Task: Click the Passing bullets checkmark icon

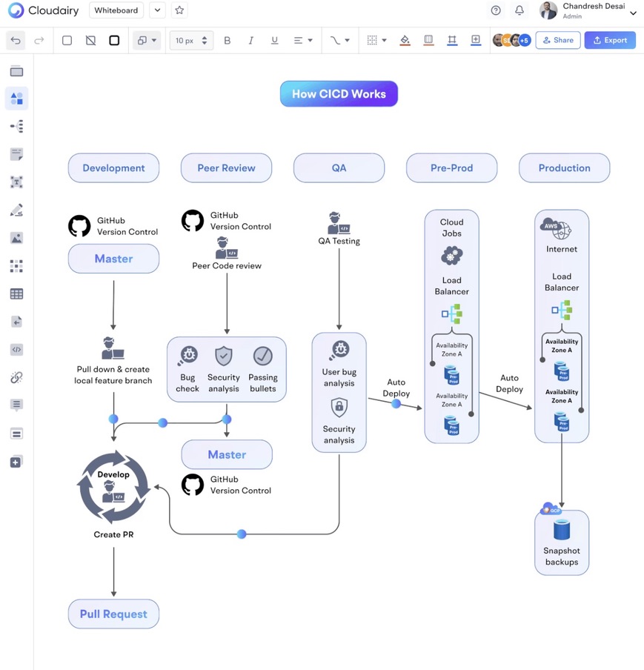Action: [x=263, y=356]
